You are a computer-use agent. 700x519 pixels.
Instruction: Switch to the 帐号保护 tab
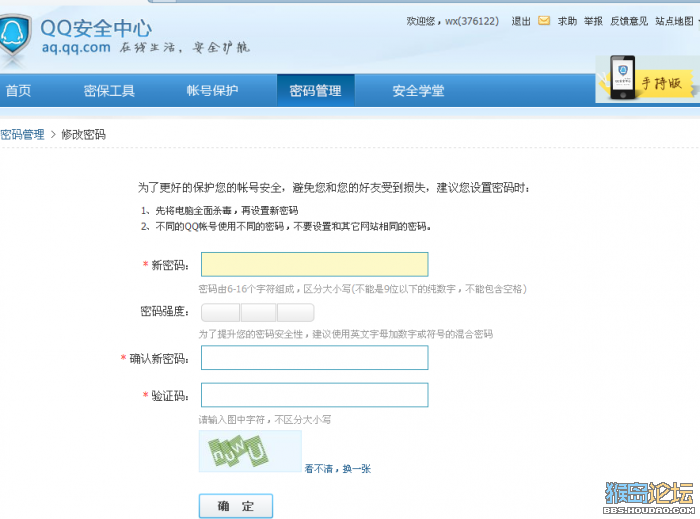[212, 91]
